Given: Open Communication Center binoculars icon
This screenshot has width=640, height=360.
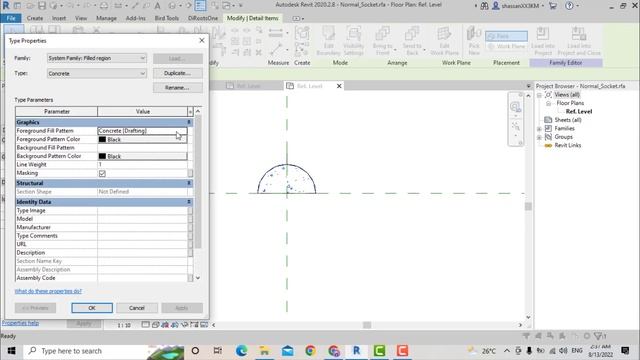Looking at the screenshot, I should (x=484, y=6).
